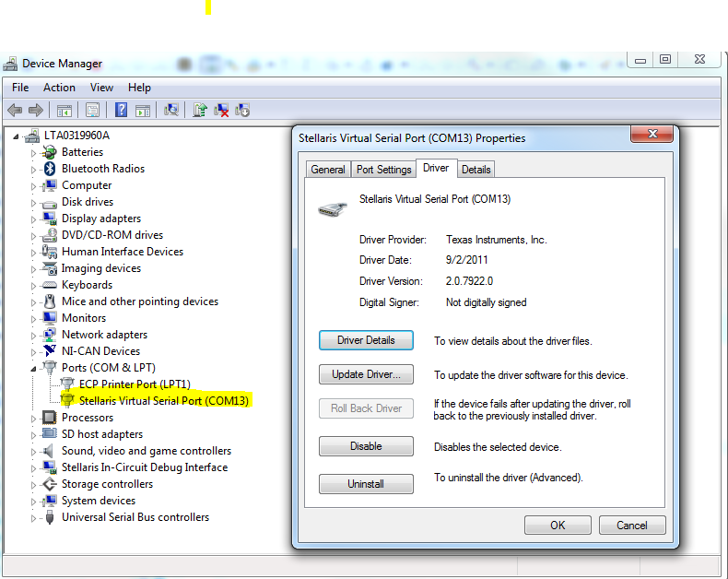Select the DVD/CD-ROM drives icon

pos(49,235)
